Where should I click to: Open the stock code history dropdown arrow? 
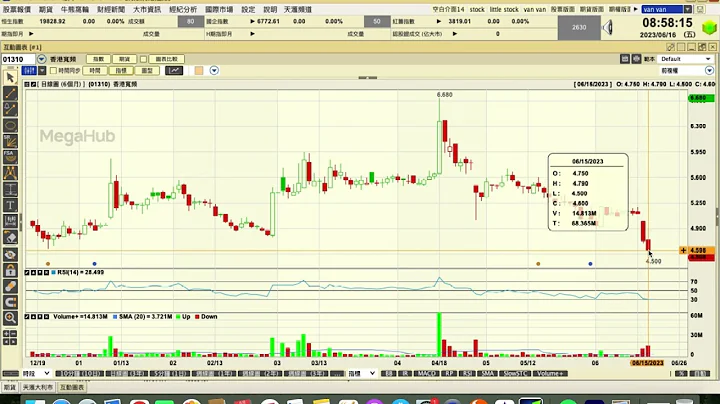pos(42,59)
